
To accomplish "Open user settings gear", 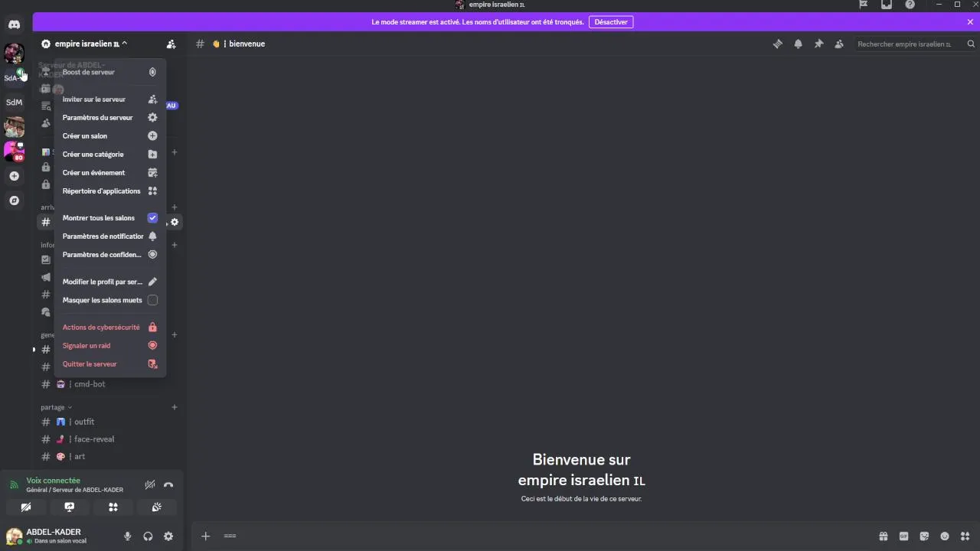I will point(168,536).
